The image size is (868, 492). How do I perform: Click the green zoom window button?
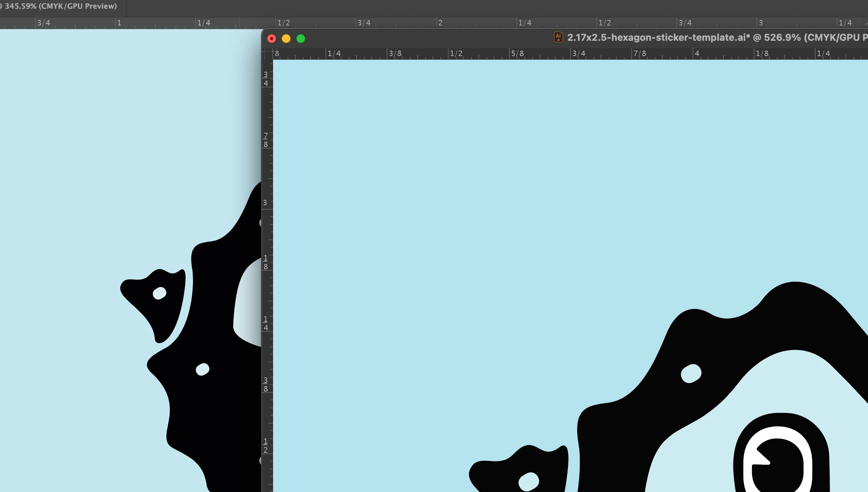[x=301, y=39]
